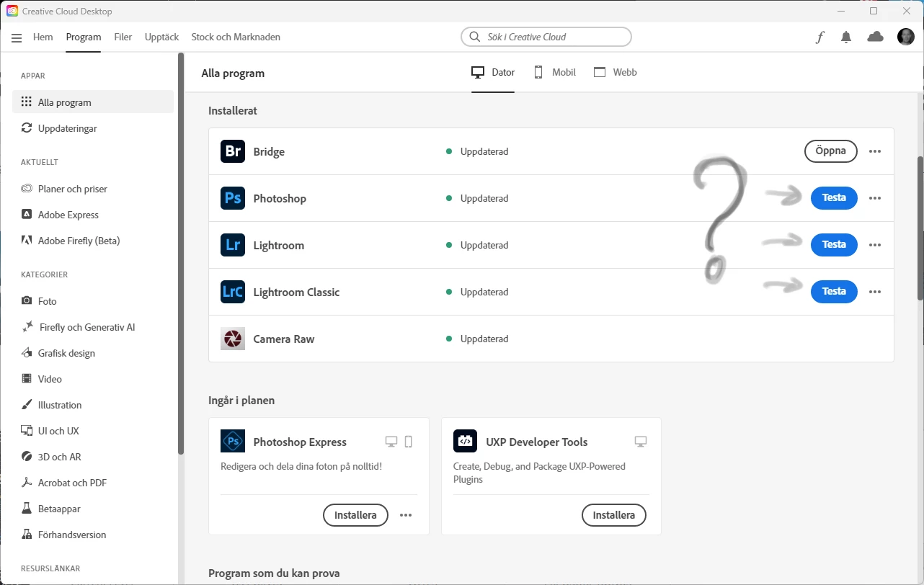Image resolution: width=924 pixels, height=585 pixels.
Task: Click the Camera Raw app name
Action: click(x=284, y=339)
